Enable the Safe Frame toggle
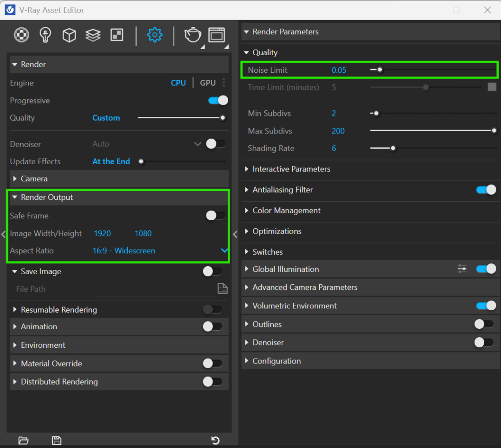This screenshot has height=448, width=501. [x=215, y=216]
